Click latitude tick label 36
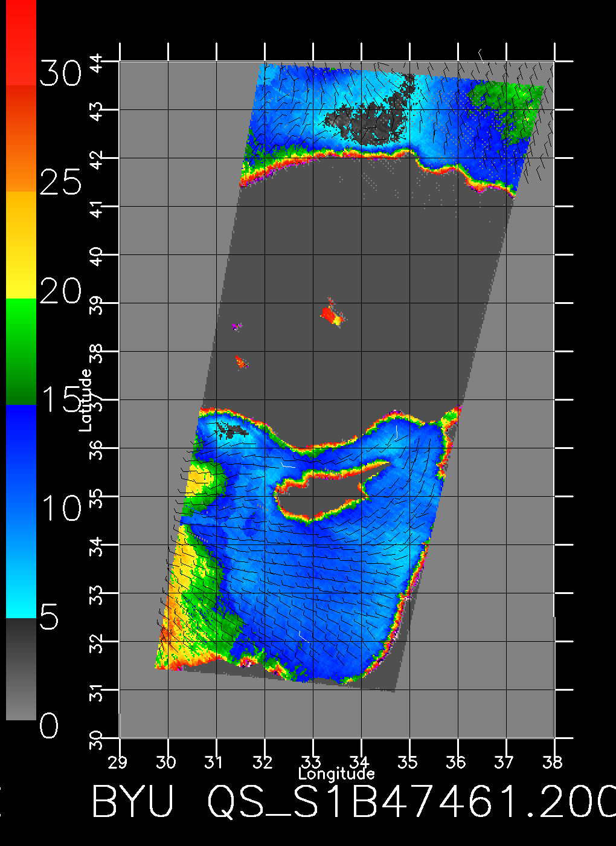Screen dimensions: 616x846 [96, 449]
